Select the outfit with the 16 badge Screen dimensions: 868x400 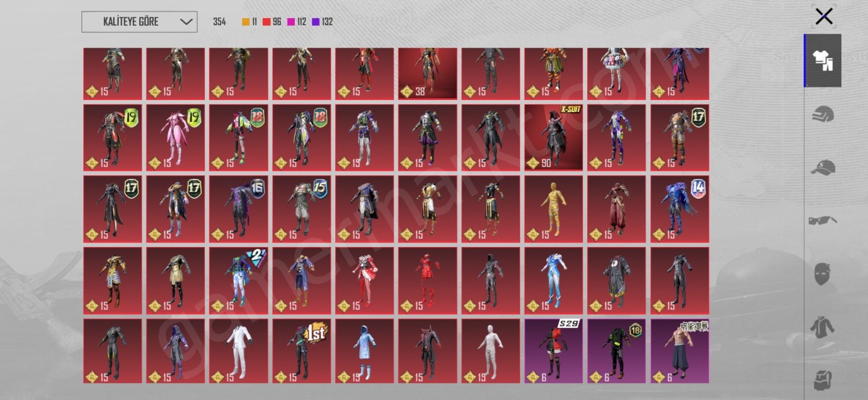(239, 209)
